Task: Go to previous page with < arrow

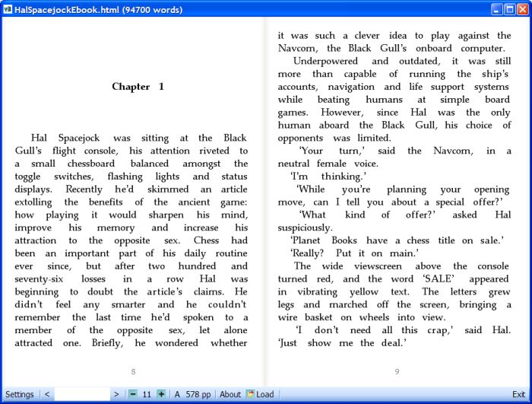Action: click(47, 394)
